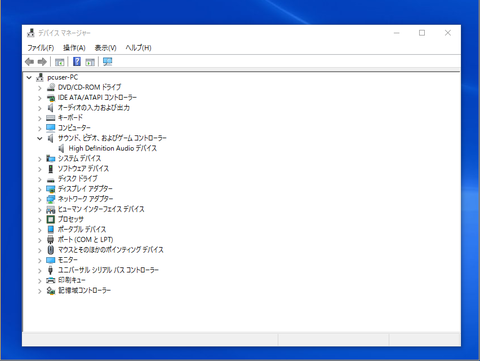Maximize the デバイス マネージャー window

(422, 33)
